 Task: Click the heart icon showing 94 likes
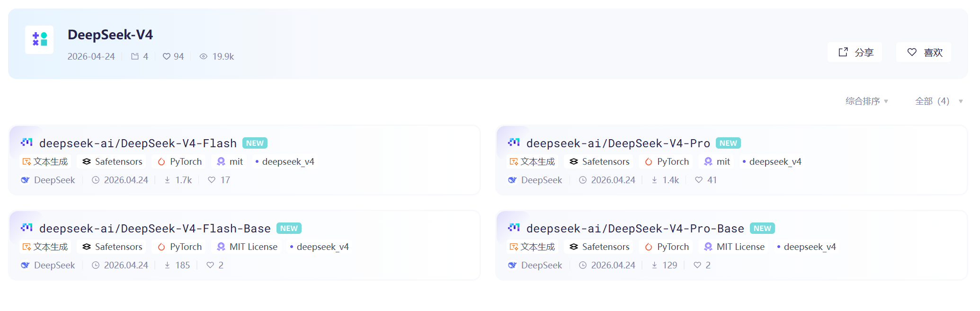coord(167,56)
